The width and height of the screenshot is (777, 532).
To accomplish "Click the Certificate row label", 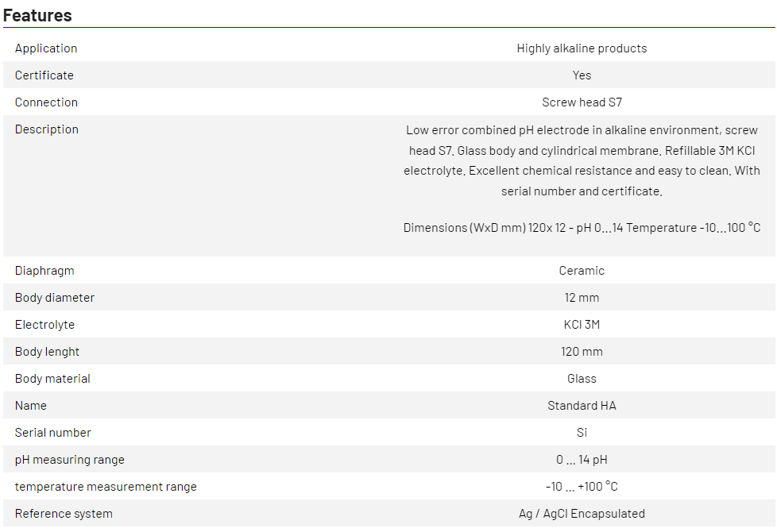I will (x=44, y=75).
